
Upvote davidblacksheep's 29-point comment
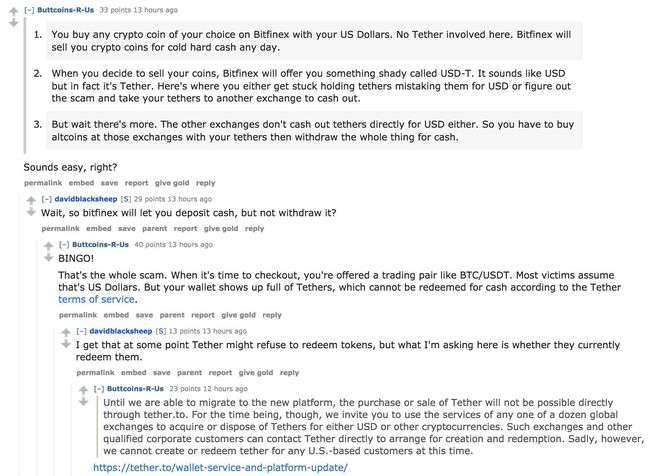point(30,199)
